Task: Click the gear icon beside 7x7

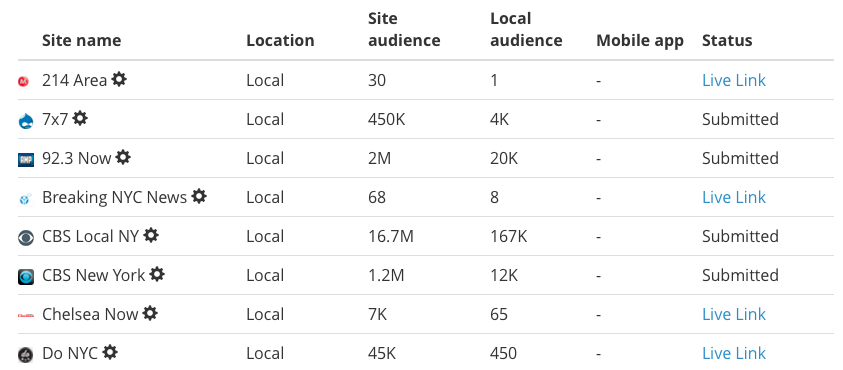Action: pos(80,118)
